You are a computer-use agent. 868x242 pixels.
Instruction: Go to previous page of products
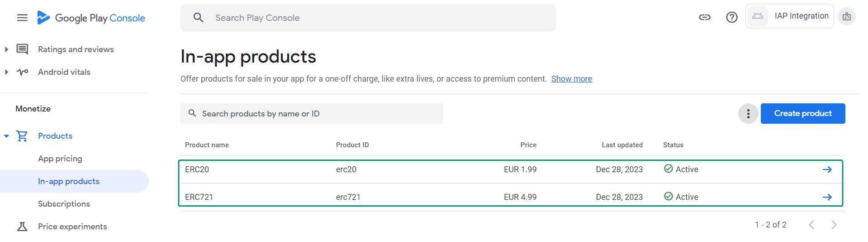[x=811, y=225]
